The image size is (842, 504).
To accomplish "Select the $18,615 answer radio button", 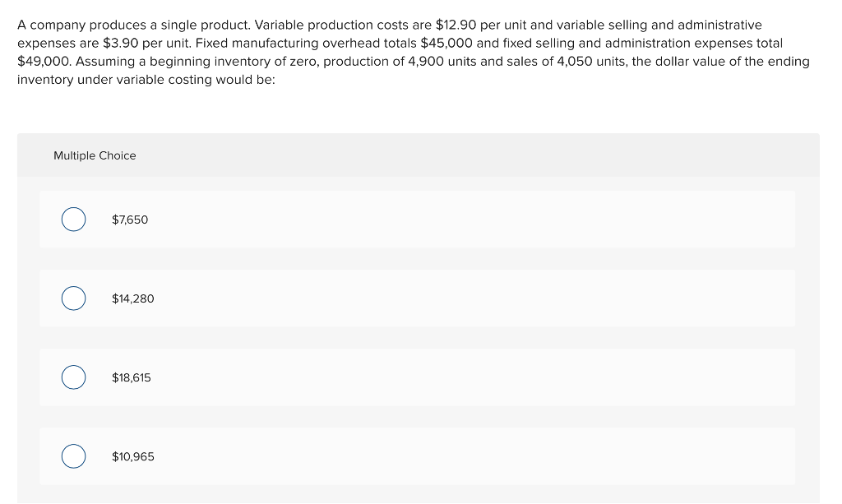I will [73, 377].
